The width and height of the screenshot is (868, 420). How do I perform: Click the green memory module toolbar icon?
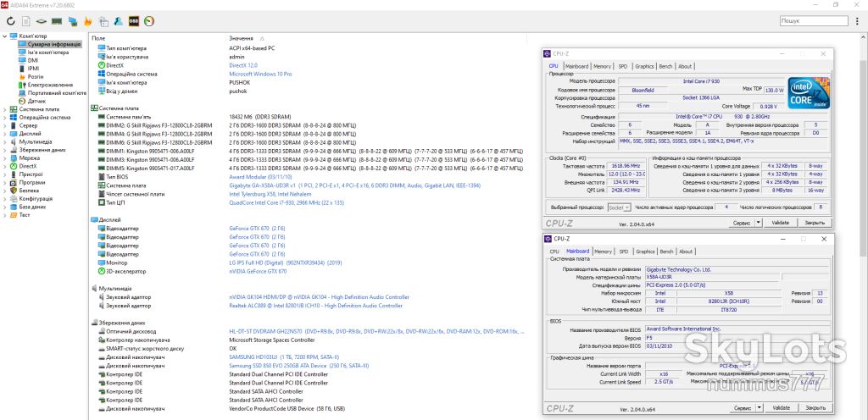(57, 21)
